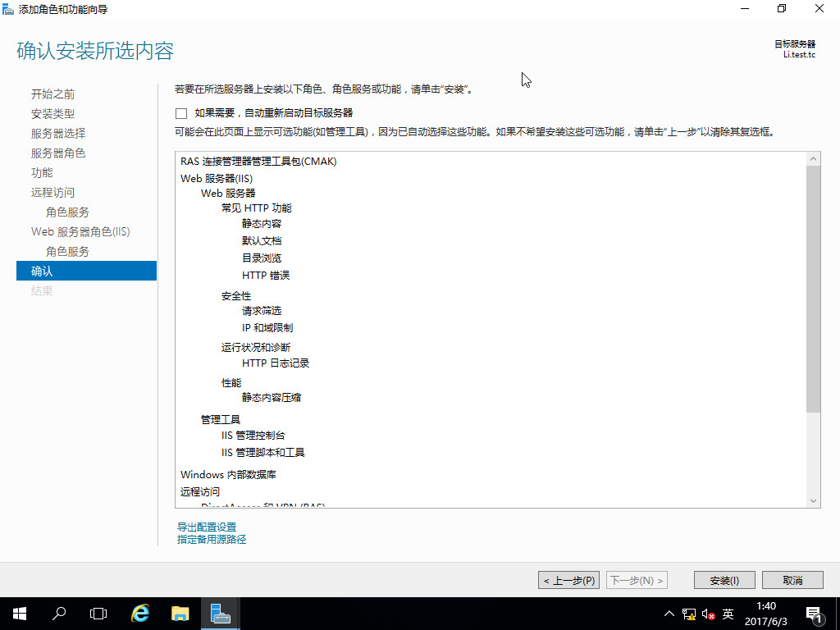
Task: Select 请求筛选 list entry
Action: click(262, 311)
